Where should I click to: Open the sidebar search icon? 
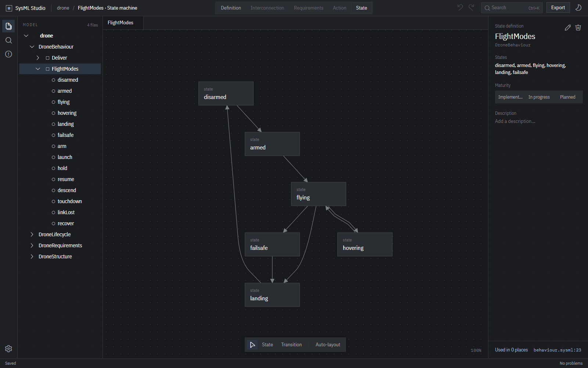click(x=8, y=40)
